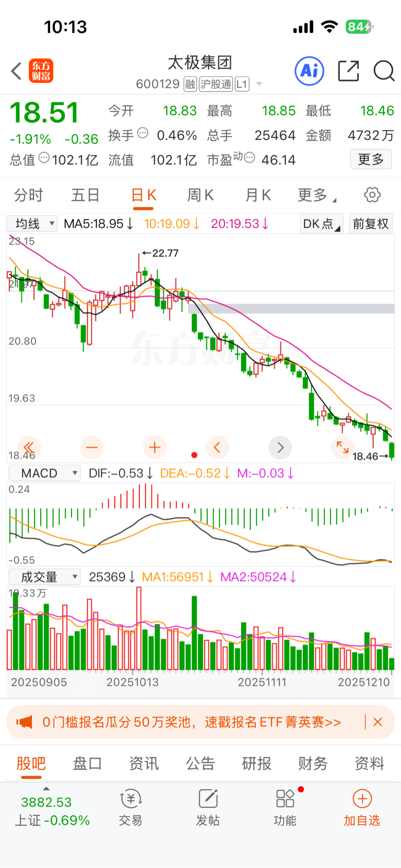The height and width of the screenshot is (868, 401).
Task: Jump to earliest candles double-arrow icon
Action: pyautogui.click(x=29, y=447)
